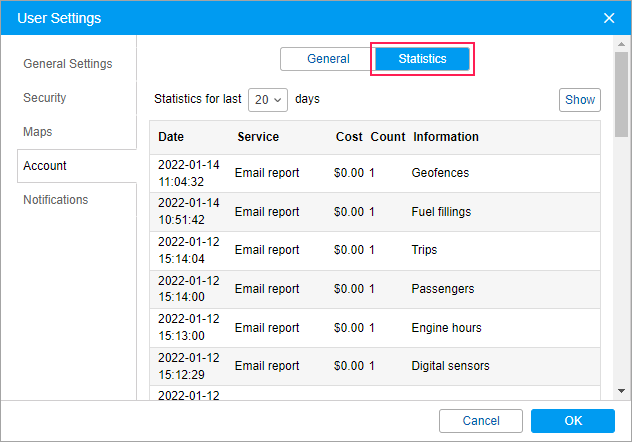Open the Notifications section
Image resolution: width=632 pixels, height=442 pixels.
point(56,200)
